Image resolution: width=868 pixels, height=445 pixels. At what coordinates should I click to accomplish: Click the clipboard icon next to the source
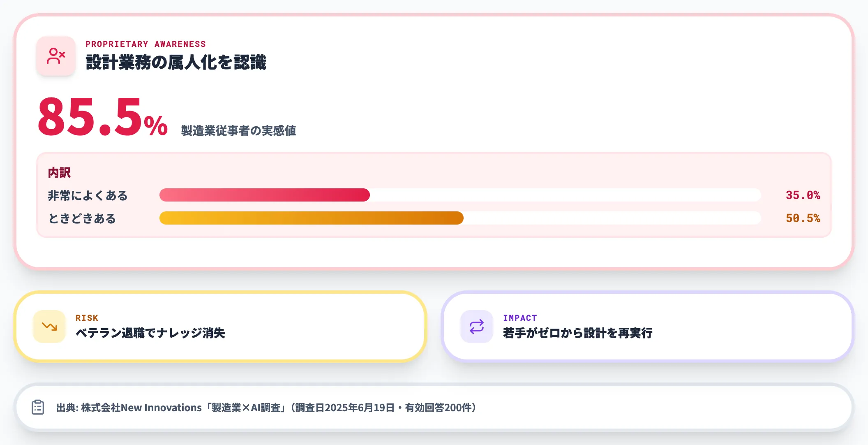[38, 407]
